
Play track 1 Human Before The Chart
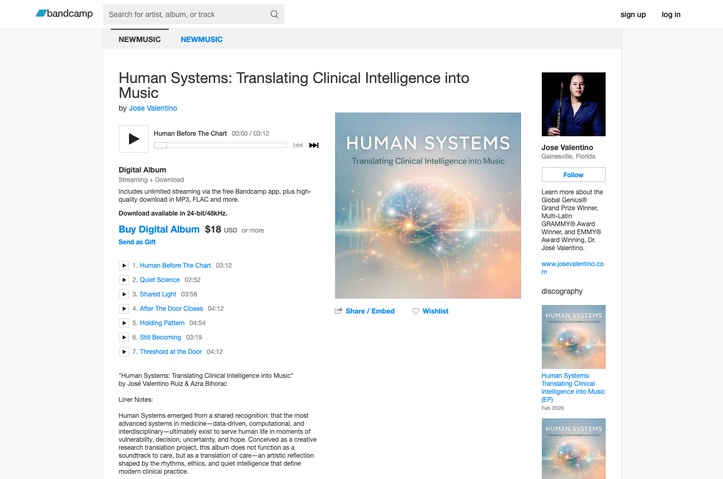click(x=124, y=266)
